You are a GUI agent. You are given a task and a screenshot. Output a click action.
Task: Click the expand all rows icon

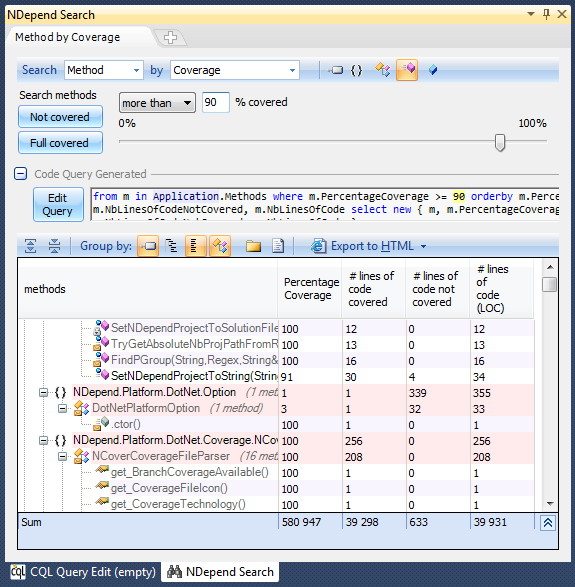(x=30, y=246)
